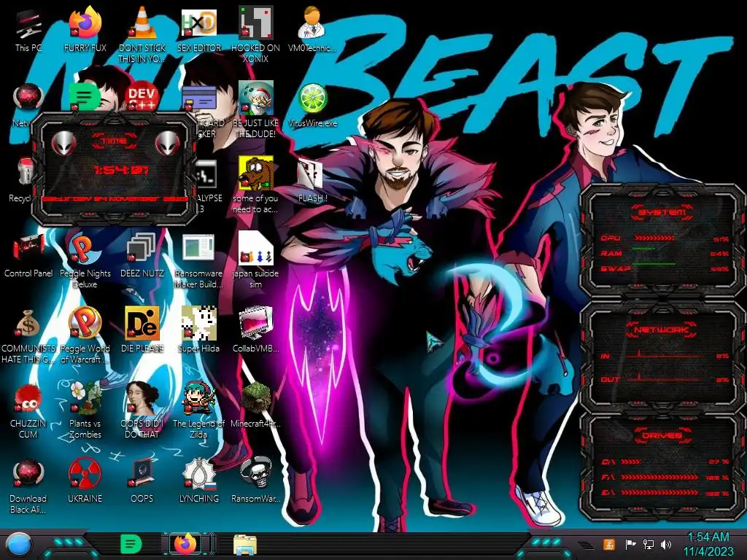Click the Start orb button
This screenshot has height=560, width=747.
(18, 545)
